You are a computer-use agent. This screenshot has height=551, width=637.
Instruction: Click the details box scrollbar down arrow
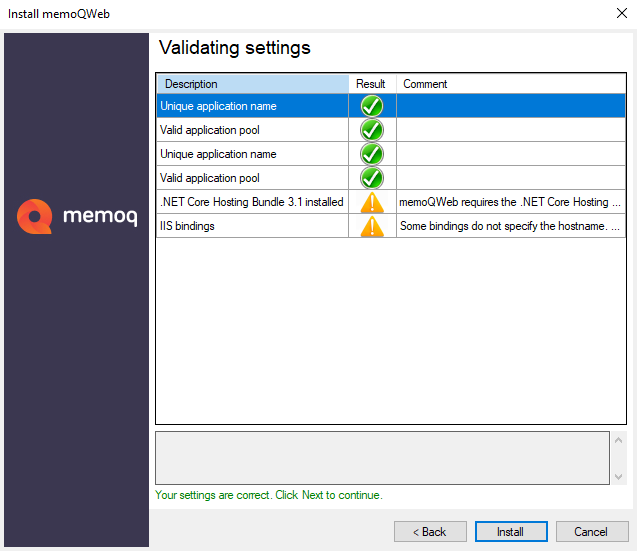[619, 477]
